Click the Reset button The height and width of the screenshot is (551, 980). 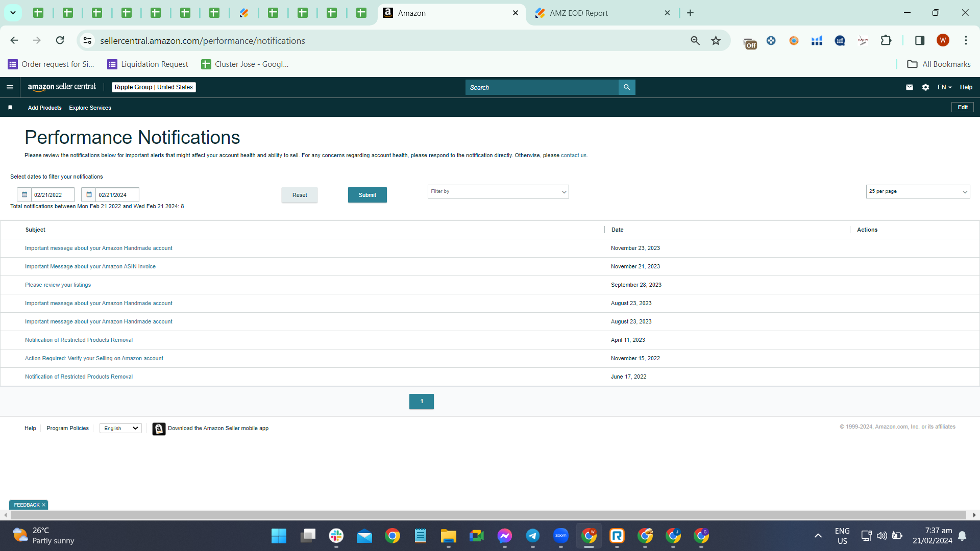tap(300, 195)
